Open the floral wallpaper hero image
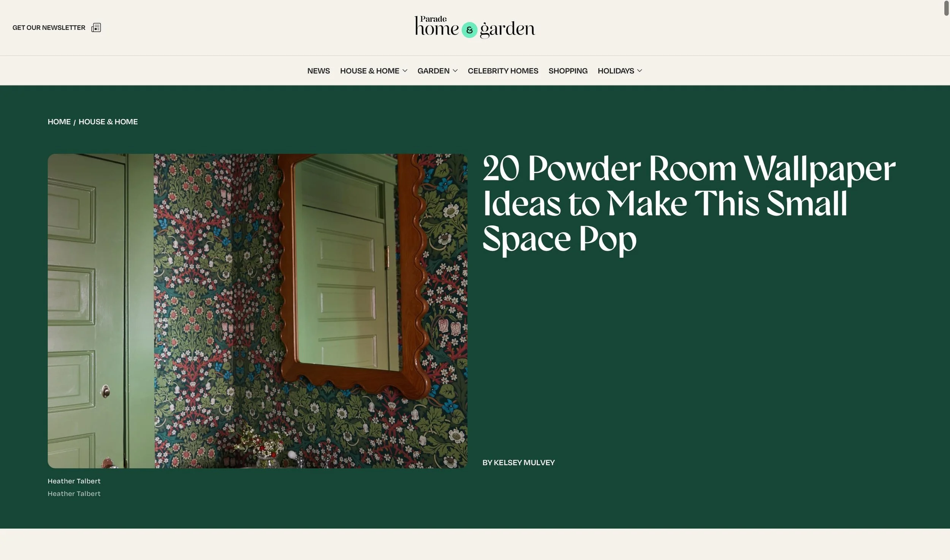This screenshot has width=950, height=560. (257, 311)
